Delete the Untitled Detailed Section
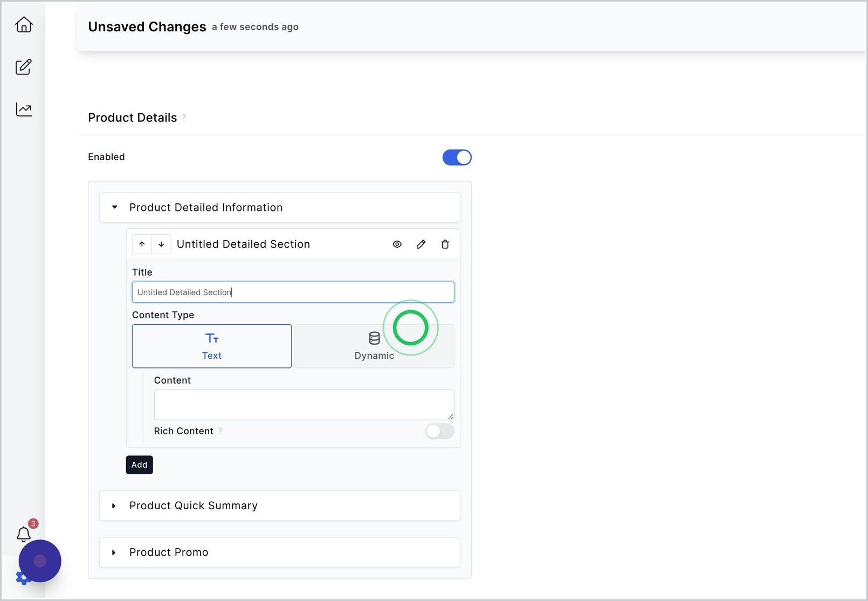This screenshot has width=868, height=601. tap(445, 244)
